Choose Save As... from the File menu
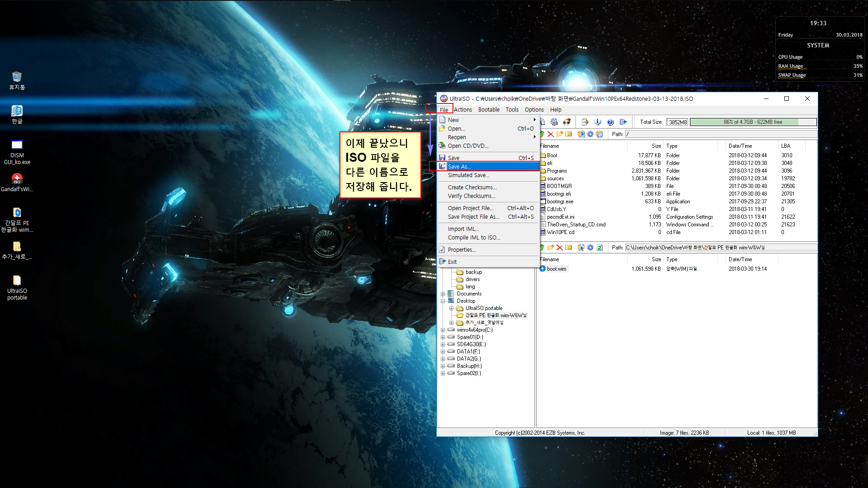Screen dimensions: 868x488 tap(488, 167)
